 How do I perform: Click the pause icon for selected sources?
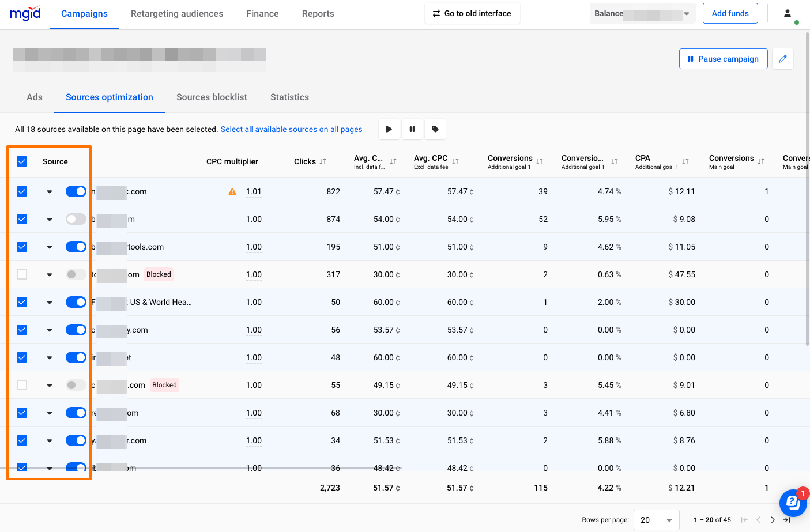412,129
